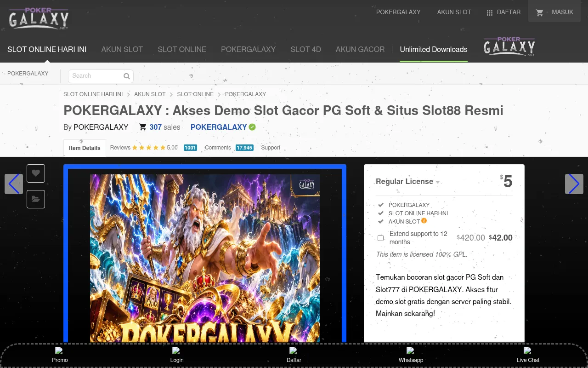Select AKUN SLOT in the main navigation bar
Image resolution: width=588 pixels, height=368 pixels.
coord(122,49)
